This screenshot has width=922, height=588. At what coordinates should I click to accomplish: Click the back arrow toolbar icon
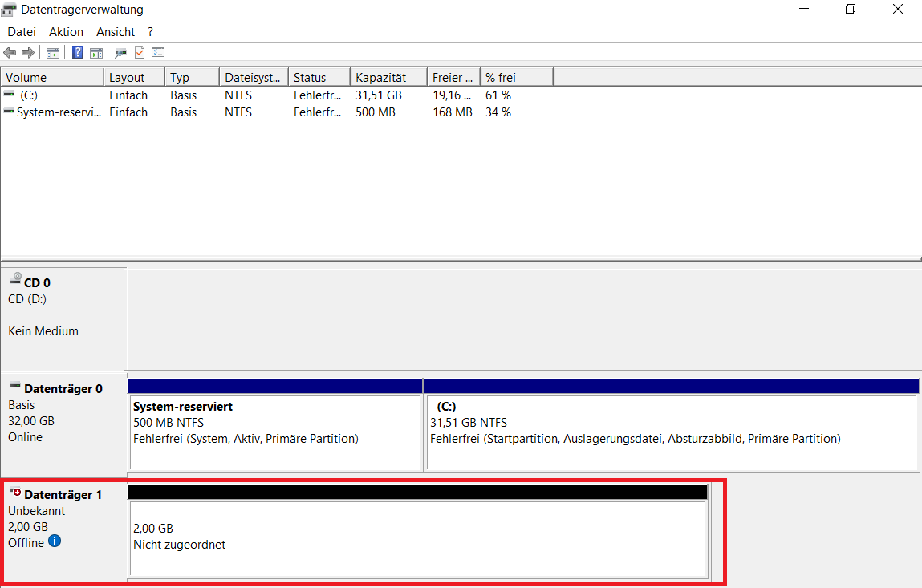pyautogui.click(x=10, y=53)
